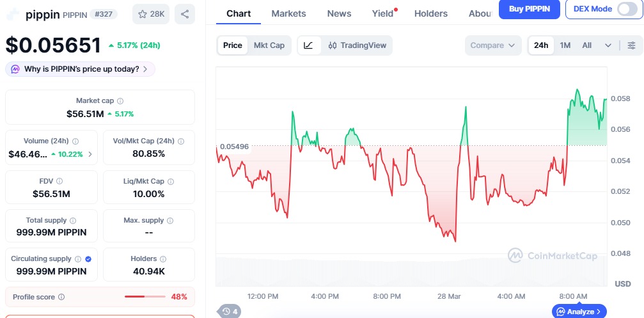Open the Markets tab
This screenshot has width=644, height=318.
[x=288, y=13]
